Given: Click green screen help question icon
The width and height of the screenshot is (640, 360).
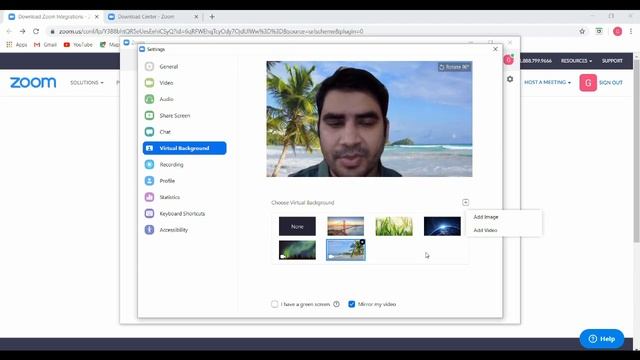Looking at the screenshot, I should pyautogui.click(x=336, y=304).
